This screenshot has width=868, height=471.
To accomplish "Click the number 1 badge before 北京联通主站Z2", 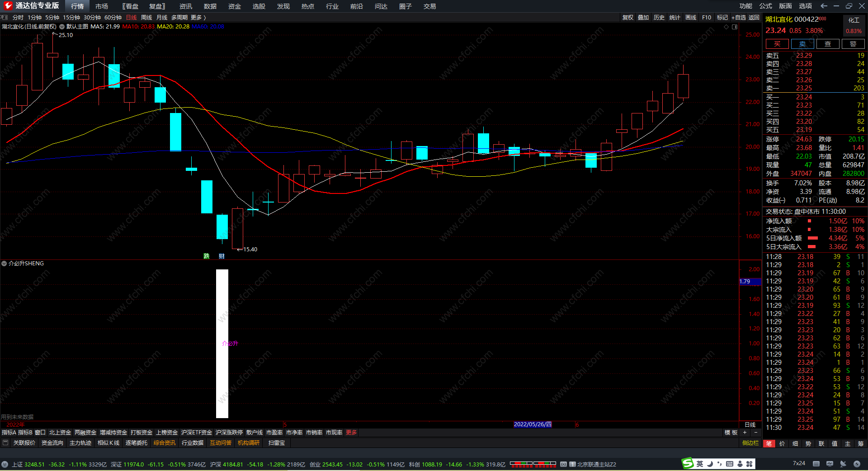I will click(572, 464).
